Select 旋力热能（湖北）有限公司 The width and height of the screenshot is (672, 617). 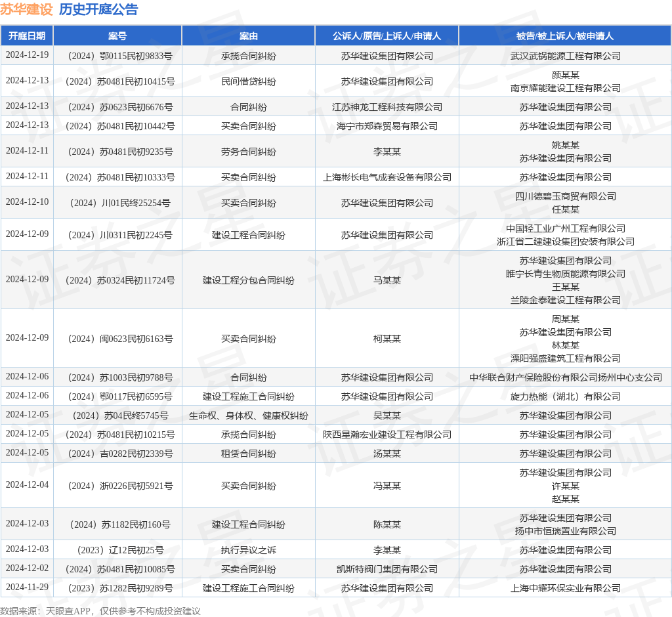coord(566,396)
